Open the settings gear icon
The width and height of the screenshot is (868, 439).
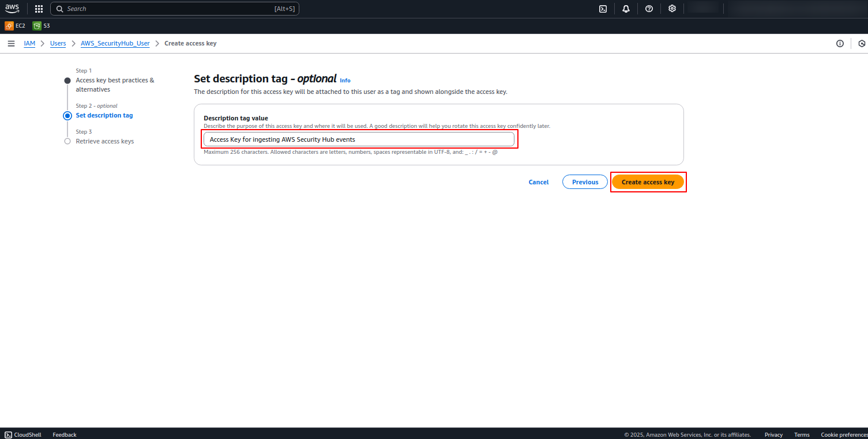tap(672, 9)
